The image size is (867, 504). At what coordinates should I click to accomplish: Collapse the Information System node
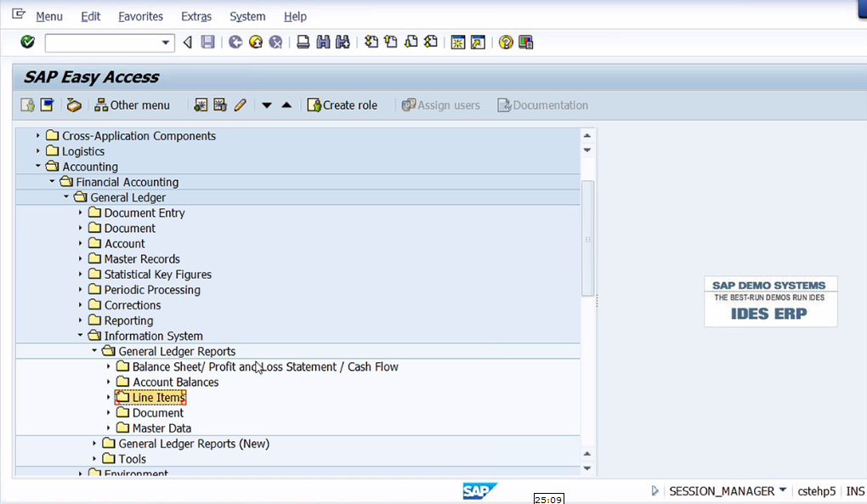[80, 336]
